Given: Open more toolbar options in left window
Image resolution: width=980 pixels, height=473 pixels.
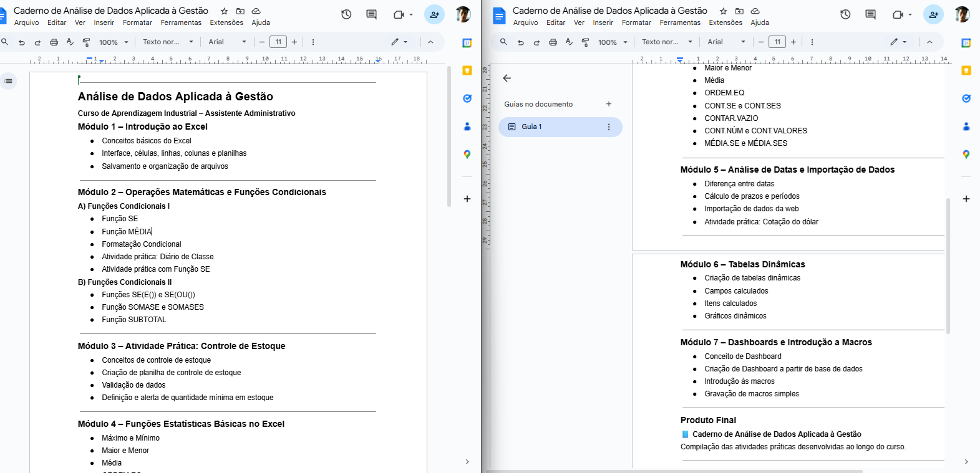Looking at the screenshot, I should 313,42.
